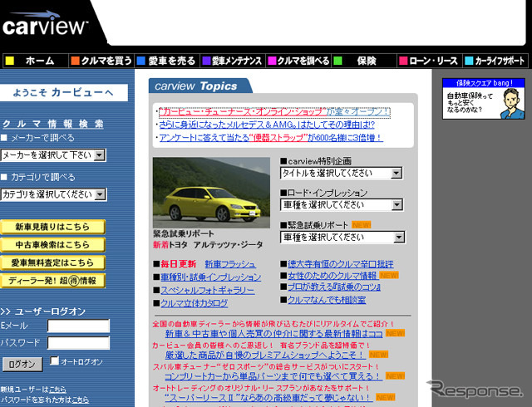Open the クルマなんでも相談室 link
The height and width of the screenshot is (407, 532).
pyautogui.click(x=327, y=300)
